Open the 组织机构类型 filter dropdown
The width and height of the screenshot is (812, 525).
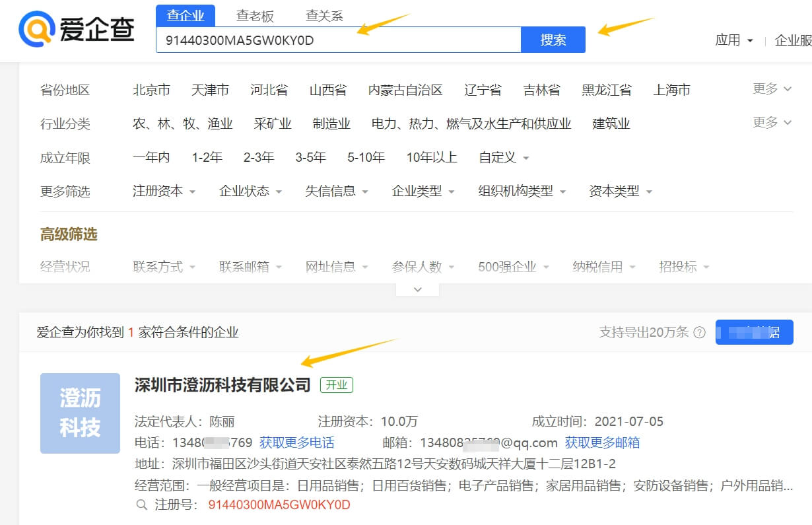(x=522, y=191)
